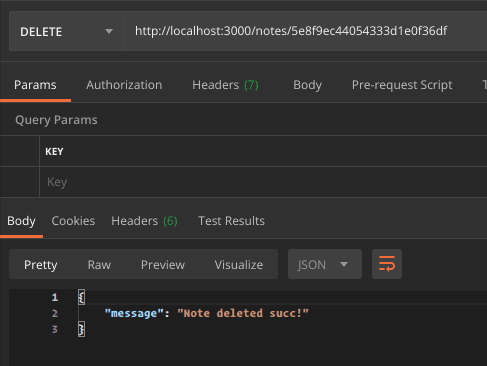487x366 pixels.
Task: Open the Test Results tab
Action: pos(231,221)
